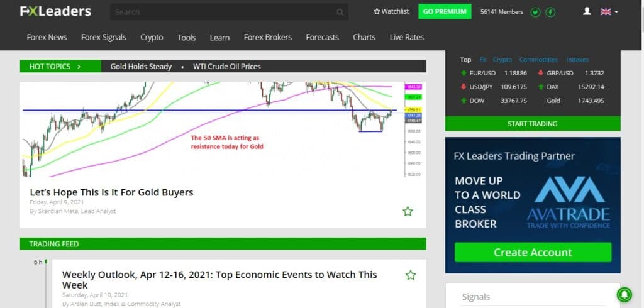The image size is (644, 308).
Task: Click the 6 h feed time marker
Action: pyautogui.click(x=38, y=262)
